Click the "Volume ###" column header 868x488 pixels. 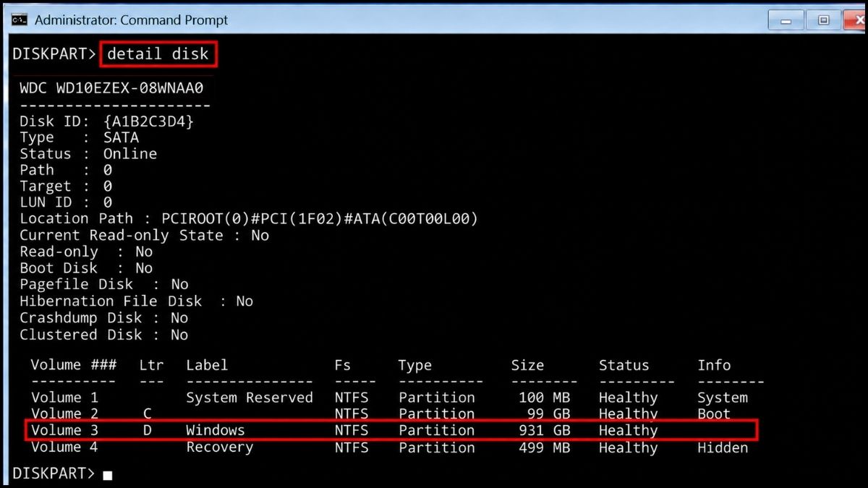(x=73, y=365)
